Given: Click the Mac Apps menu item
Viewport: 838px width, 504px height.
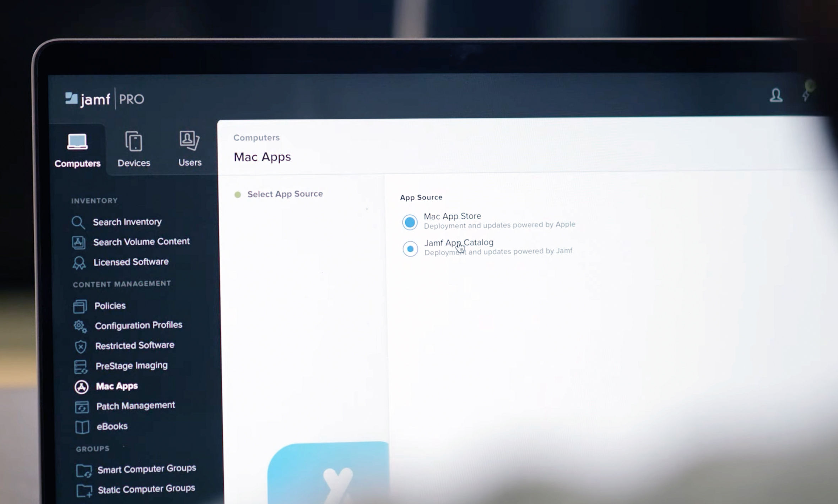Looking at the screenshot, I should (x=117, y=385).
